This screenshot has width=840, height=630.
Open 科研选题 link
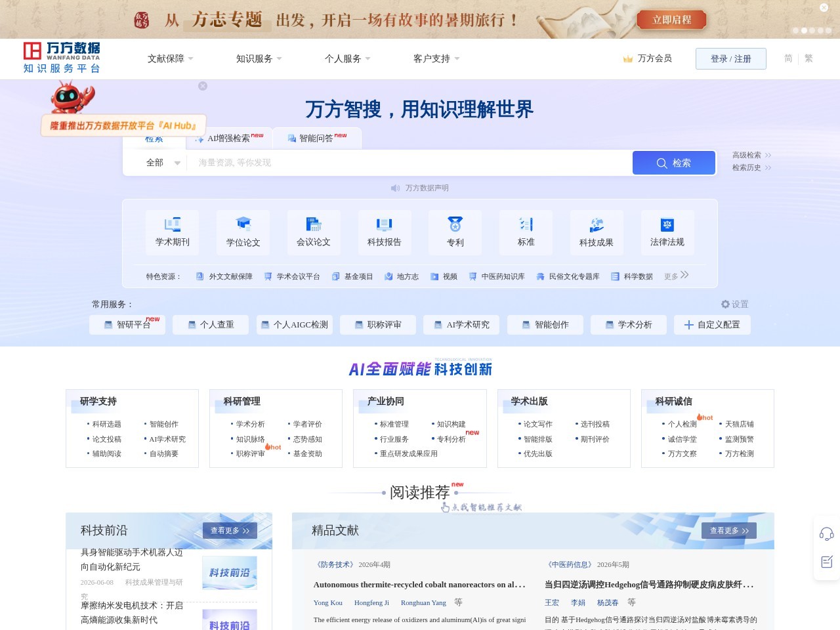(x=106, y=425)
